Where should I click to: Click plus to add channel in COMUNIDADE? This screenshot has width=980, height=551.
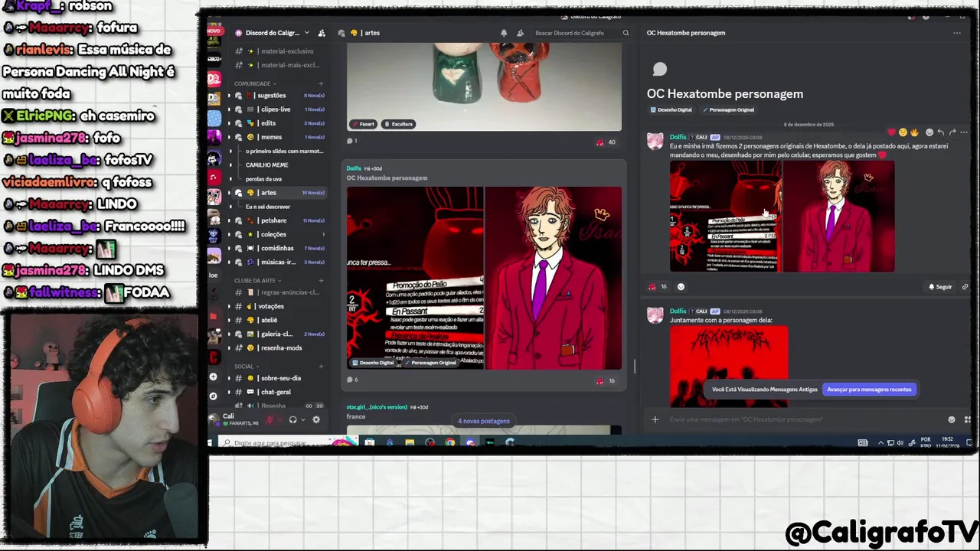click(x=321, y=83)
